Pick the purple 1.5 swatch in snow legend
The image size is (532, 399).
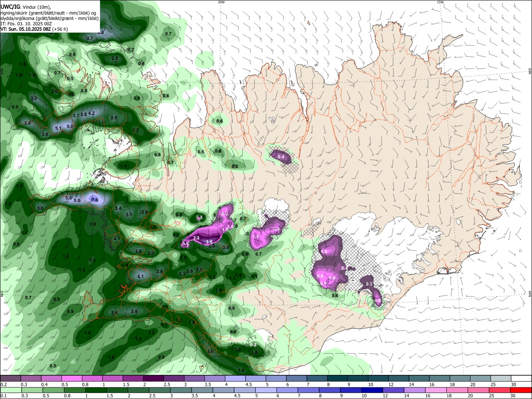point(133,378)
